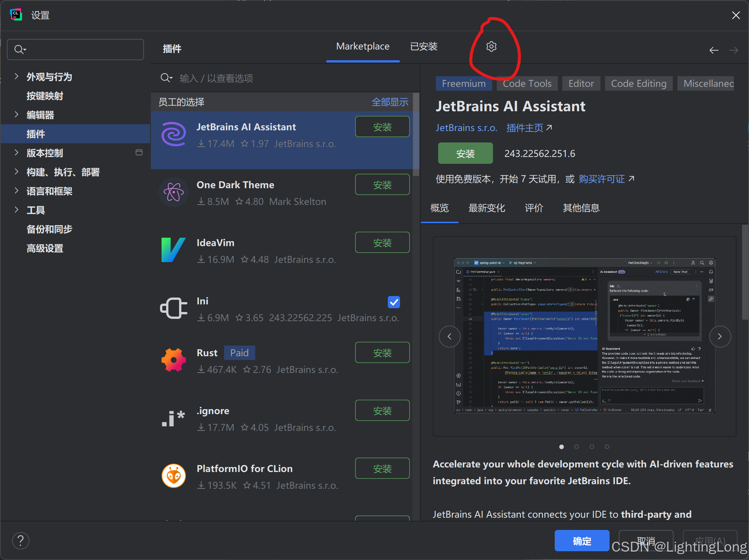This screenshot has width=749, height=560.
Task: Select the IdeaVim plugin icon
Action: point(173,250)
